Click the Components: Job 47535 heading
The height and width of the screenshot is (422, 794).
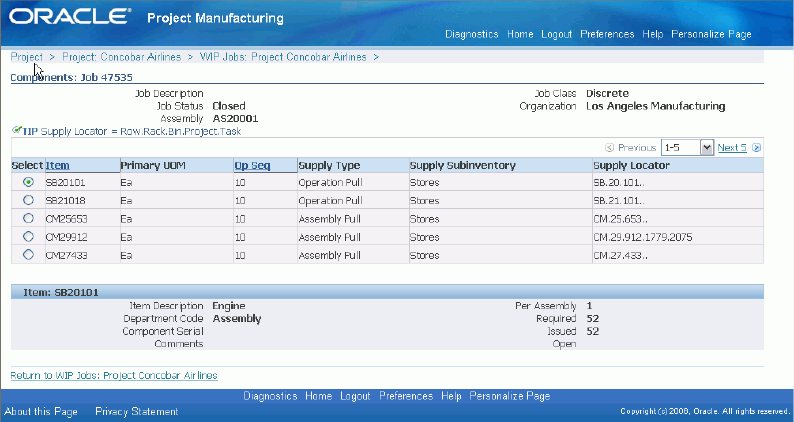click(71, 78)
